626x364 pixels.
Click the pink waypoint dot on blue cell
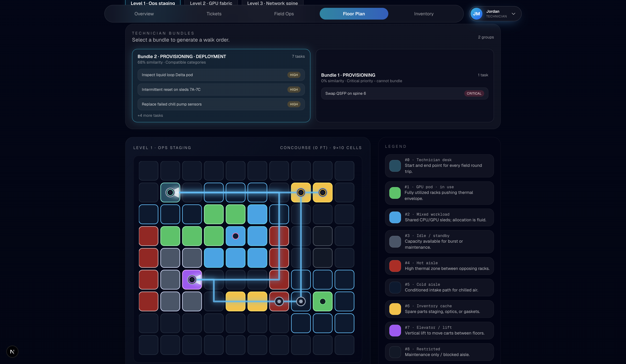[236, 236]
